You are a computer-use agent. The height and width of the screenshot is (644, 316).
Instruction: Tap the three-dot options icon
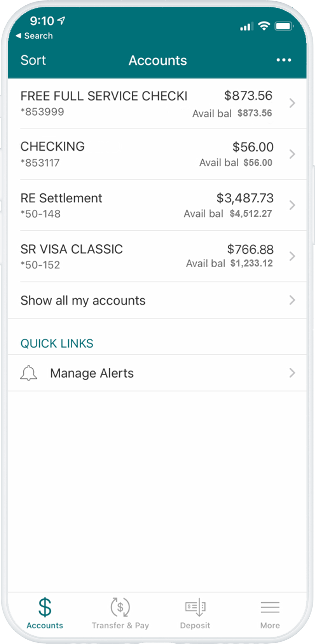(284, 60)
